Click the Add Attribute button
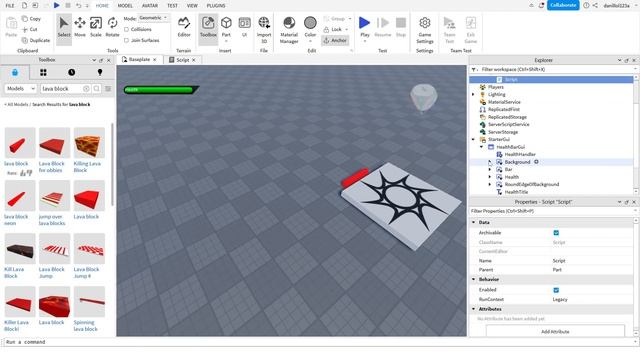Image resolution: width=640 pixels, height=360 pixels. 555,331
